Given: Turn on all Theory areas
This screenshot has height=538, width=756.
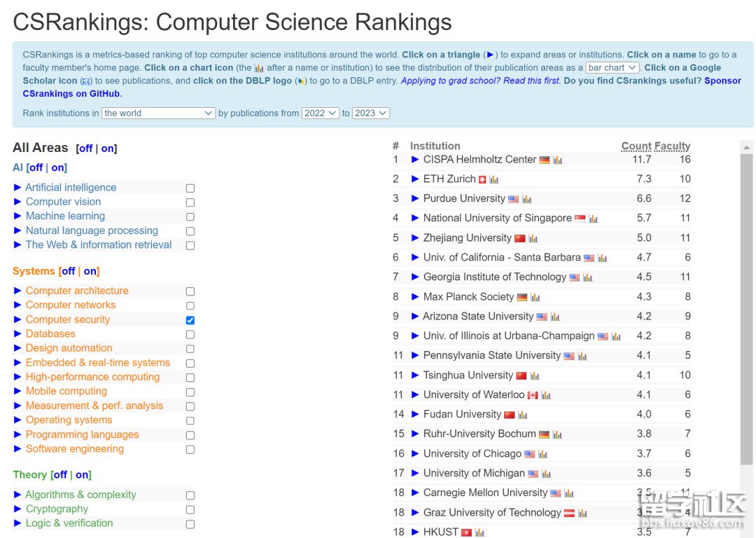Looking at the screenshot, I should [x=82, y=475].
